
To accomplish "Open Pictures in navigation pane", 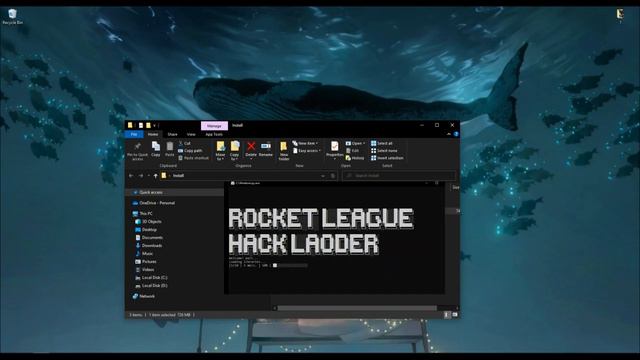I will pos(146,262).
